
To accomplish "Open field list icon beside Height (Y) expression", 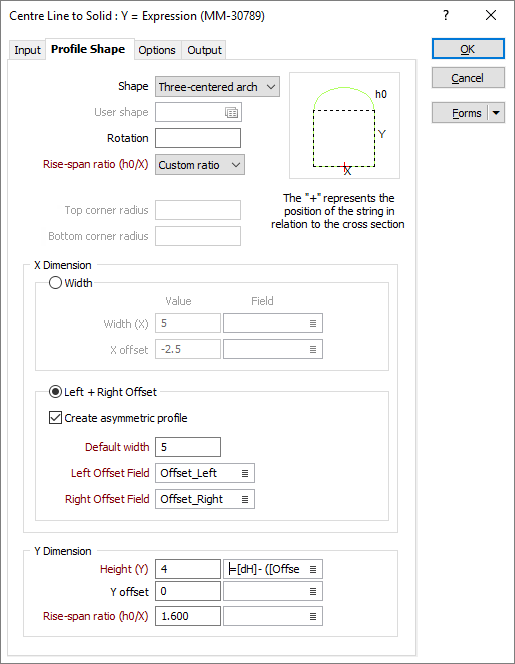I will (x=313, y=570).
